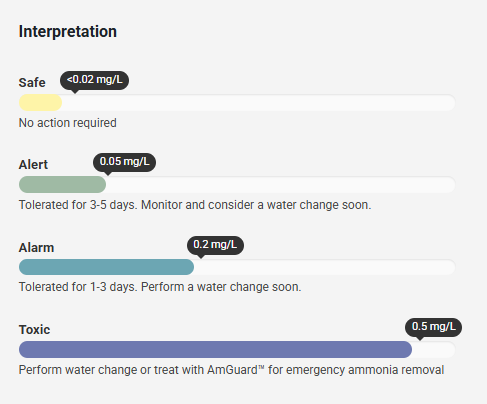Click the purple Toxic progress bar fill

[215, 350]
